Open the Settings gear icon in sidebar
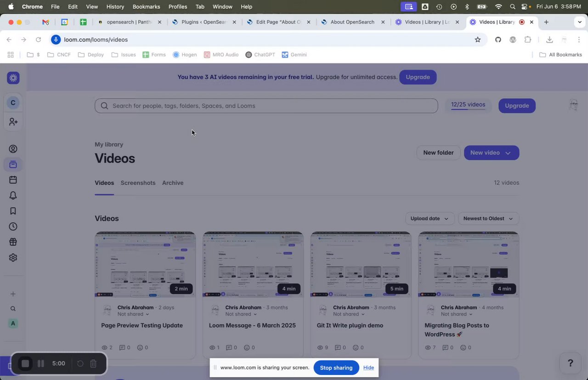This screenshot has height=380, width=588. coord(13,258)
